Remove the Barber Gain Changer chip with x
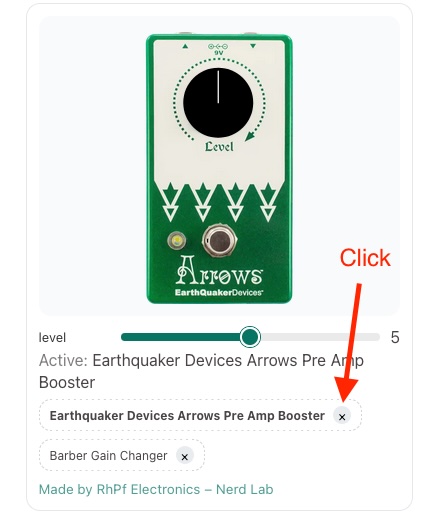 (184, 456)
